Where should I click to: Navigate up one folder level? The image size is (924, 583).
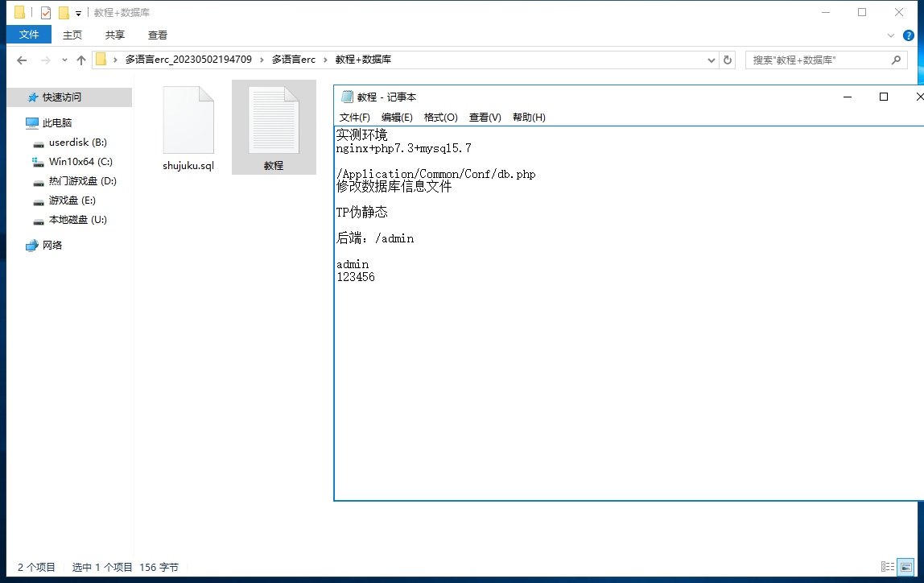coord(80,60)
